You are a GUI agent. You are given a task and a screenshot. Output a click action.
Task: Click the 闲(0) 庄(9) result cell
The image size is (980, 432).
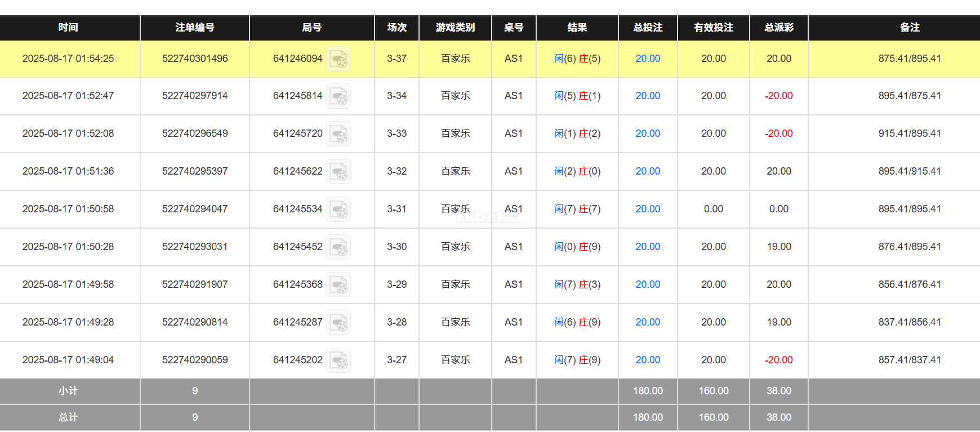(x=577, y=247)
